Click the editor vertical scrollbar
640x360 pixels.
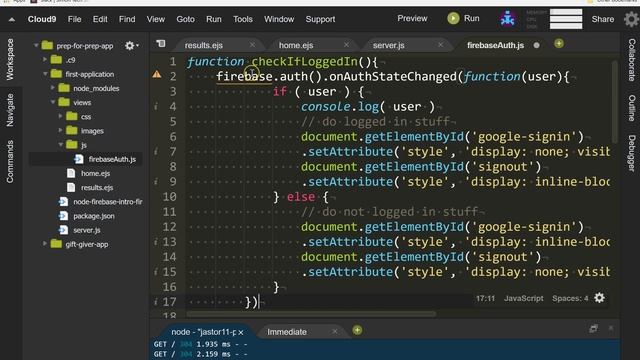click(x=615, y=102)
